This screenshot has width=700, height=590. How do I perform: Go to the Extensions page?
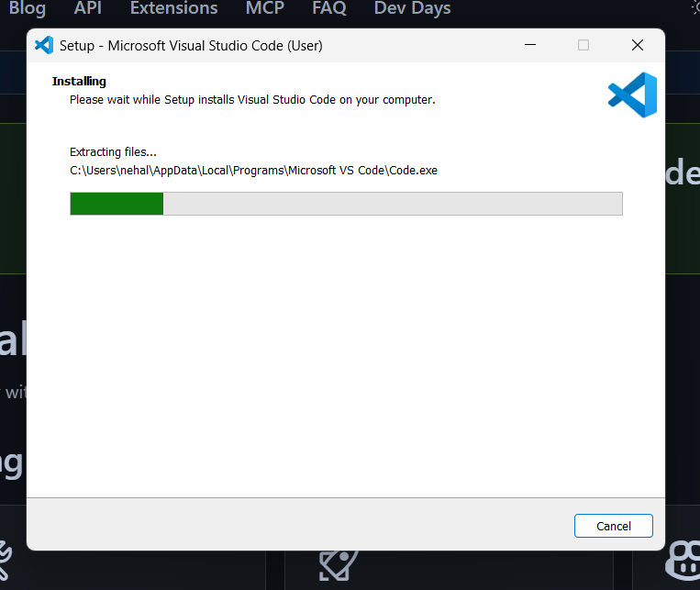(173, 9)
